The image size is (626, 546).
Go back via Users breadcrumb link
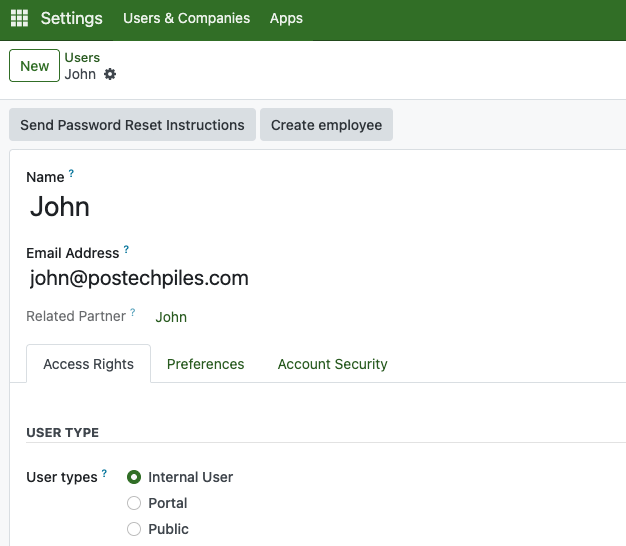pyautogui.click(x=82, y=58)
